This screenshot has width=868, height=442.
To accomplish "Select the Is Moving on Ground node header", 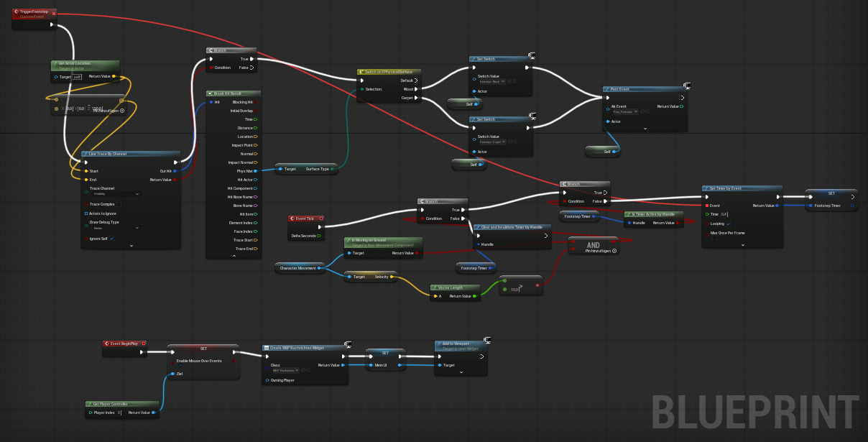I will pos(384,241).
